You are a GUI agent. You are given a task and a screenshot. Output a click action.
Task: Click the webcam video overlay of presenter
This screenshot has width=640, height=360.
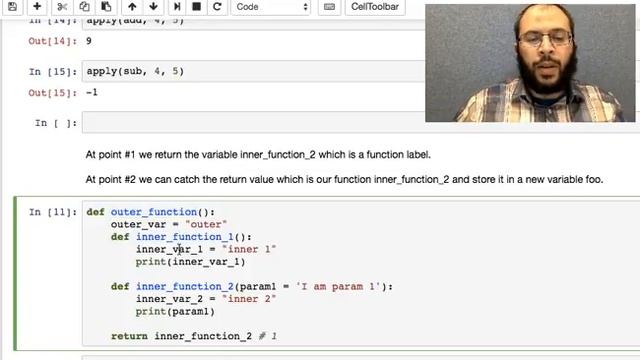tap(530, 63)
